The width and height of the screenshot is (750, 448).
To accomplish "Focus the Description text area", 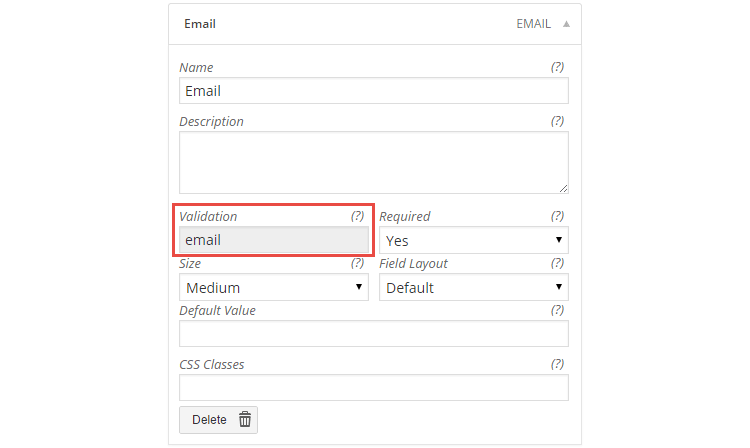I will pos(374,163).
